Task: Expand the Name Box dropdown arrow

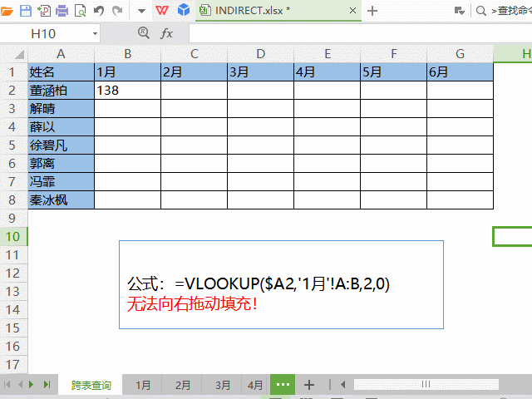Action: point(95,33)
